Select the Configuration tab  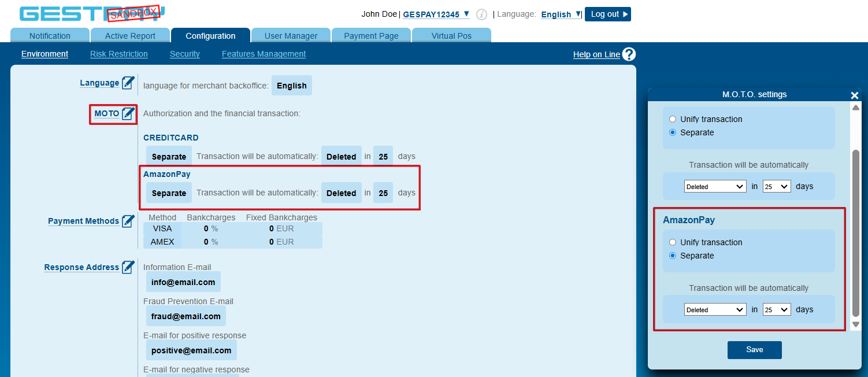pyautogui.click(x=210, y=35)
